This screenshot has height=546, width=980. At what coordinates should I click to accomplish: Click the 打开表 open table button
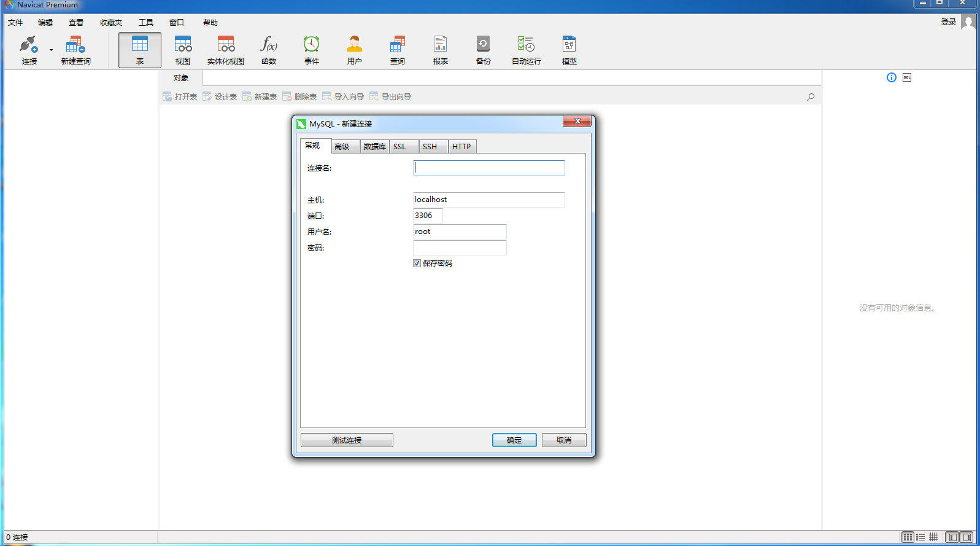180,96
